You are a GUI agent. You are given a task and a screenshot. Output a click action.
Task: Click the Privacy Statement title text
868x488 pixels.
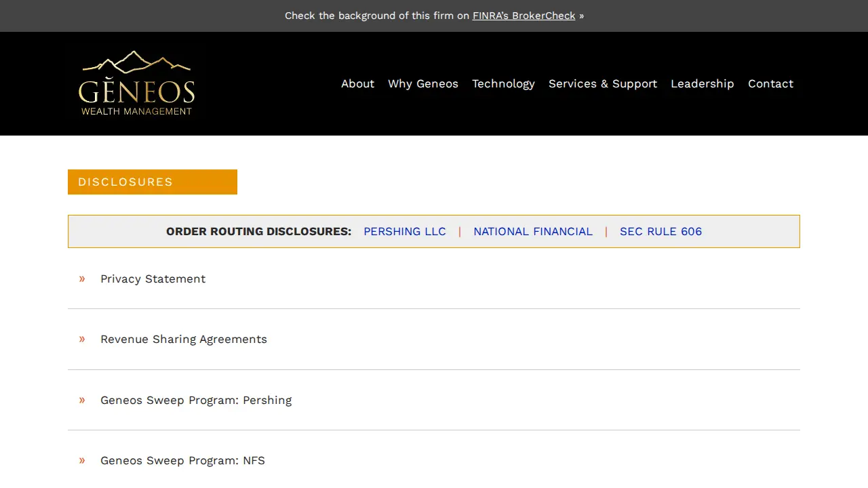coord(153,279)
